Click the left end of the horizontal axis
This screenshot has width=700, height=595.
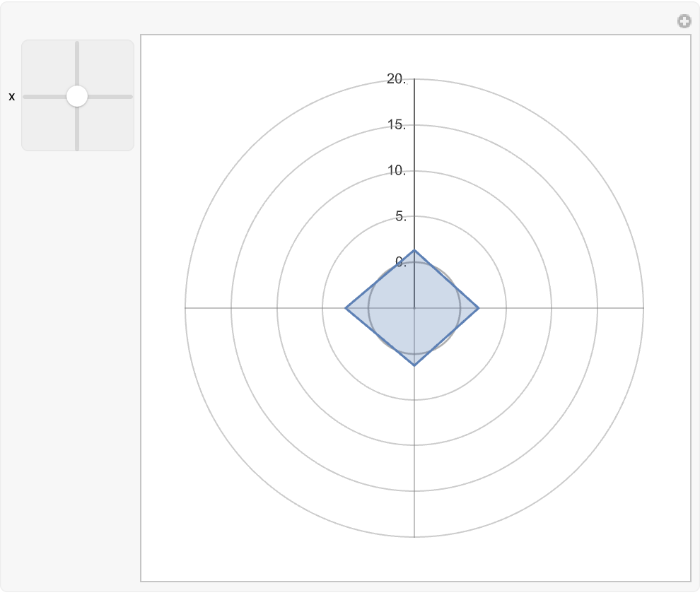185,308
